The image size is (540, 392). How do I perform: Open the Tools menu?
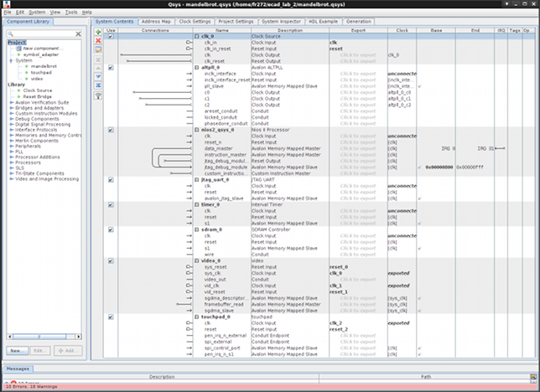pyautogui.click(x=70, y=13)
